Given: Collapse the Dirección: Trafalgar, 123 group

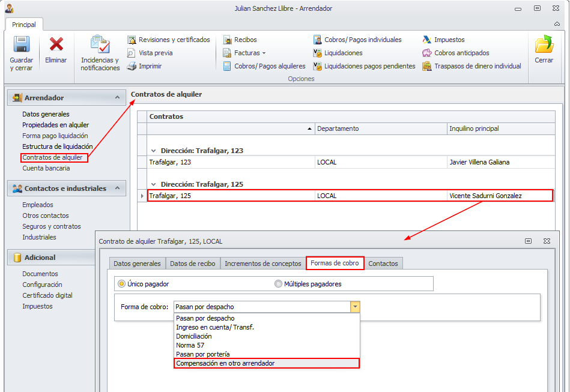Looking at the screenshot, I should point(153,151).
